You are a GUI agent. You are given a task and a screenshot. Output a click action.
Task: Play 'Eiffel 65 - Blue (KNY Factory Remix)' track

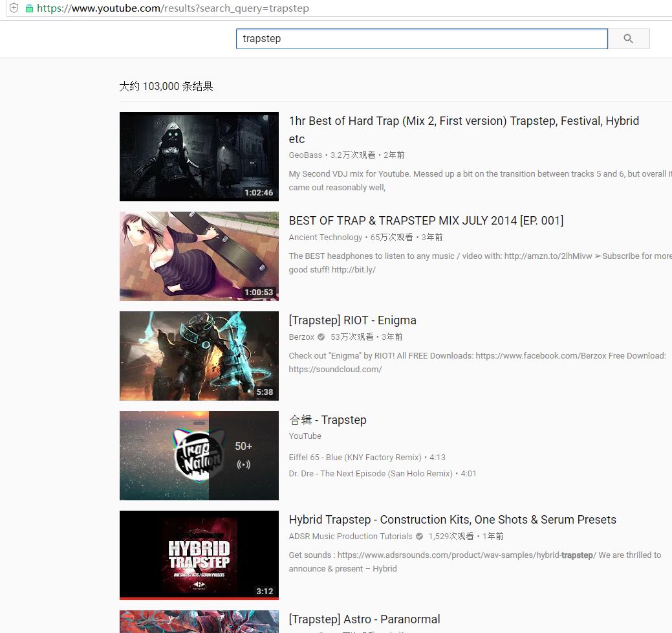click(355, 457)
